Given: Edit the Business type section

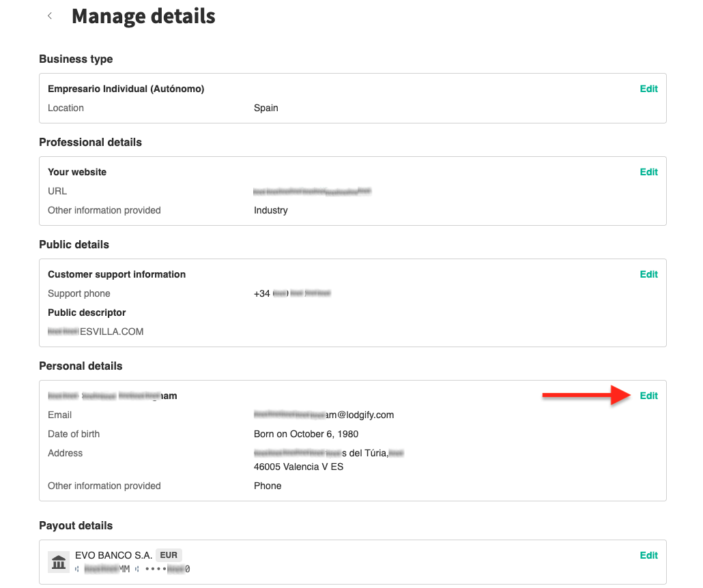Looking at the screenshot, I should pos(648,89).
